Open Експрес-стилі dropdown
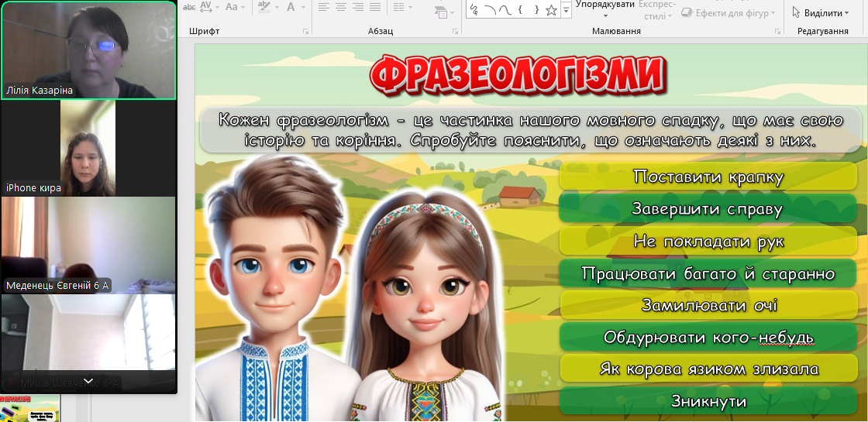The image size is (868, 422). (656, 10)
